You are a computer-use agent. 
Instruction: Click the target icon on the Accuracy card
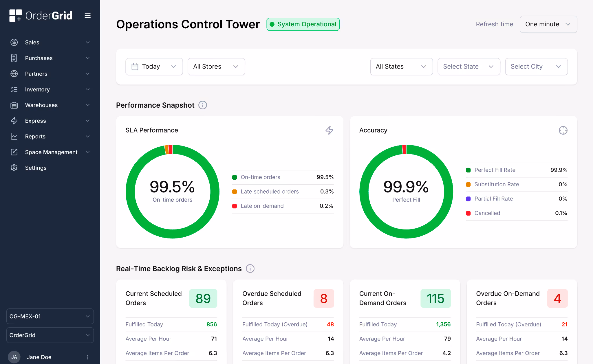click(x=563, y=130)
